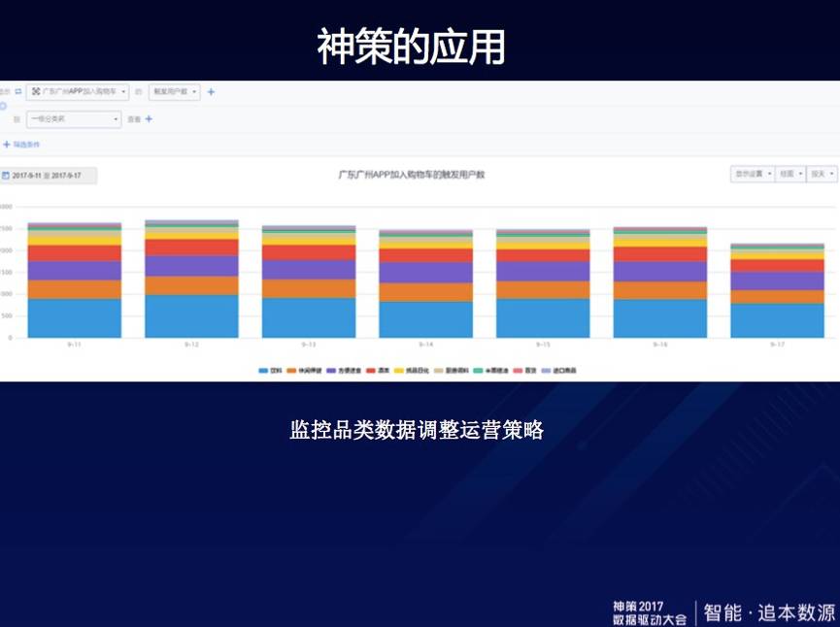The height and width of the screenshot is (627, 840).
Task: Click the 9-13 x-axis label
Action: pos(309,345)
